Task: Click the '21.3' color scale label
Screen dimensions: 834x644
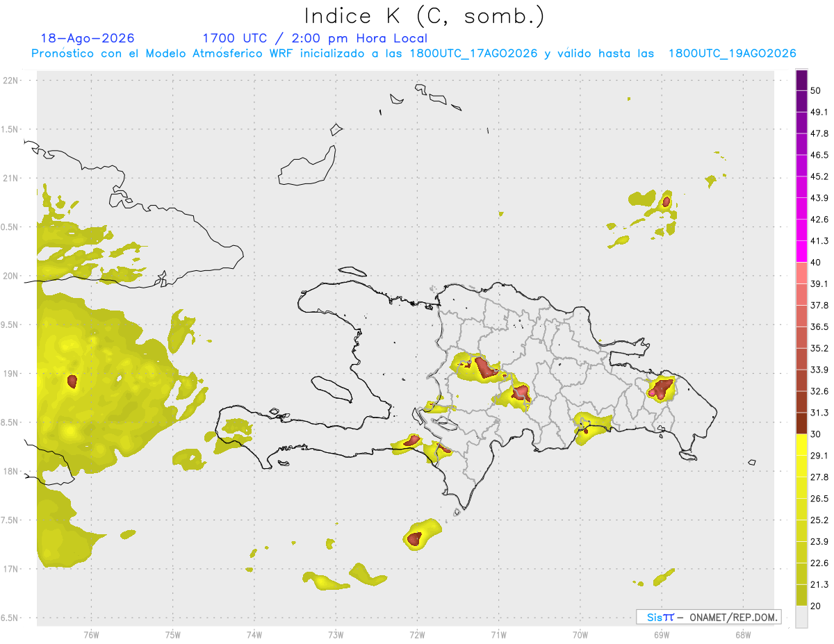Action: pos(819,585)
